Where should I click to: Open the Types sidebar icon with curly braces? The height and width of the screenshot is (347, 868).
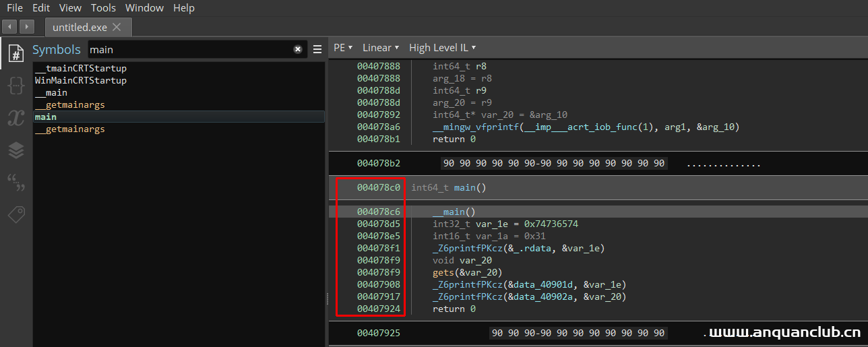pyautogui.click(x=16, y=86)
